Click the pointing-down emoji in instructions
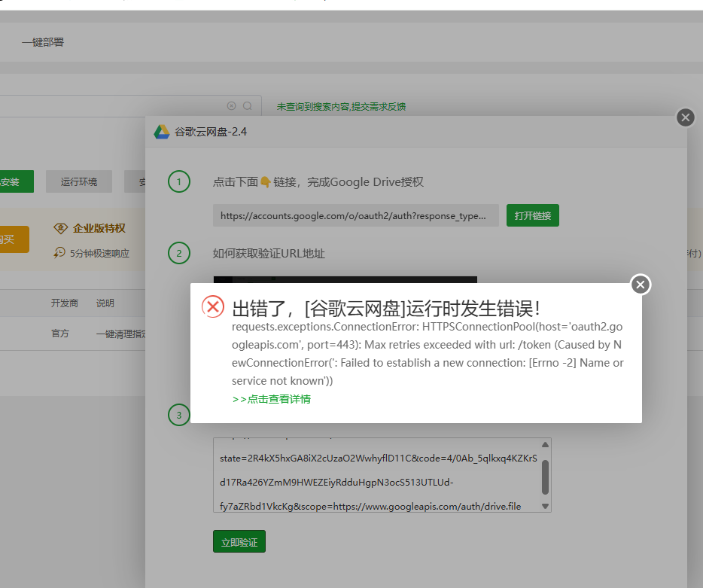The image size is (703, 588). [266, 182]
